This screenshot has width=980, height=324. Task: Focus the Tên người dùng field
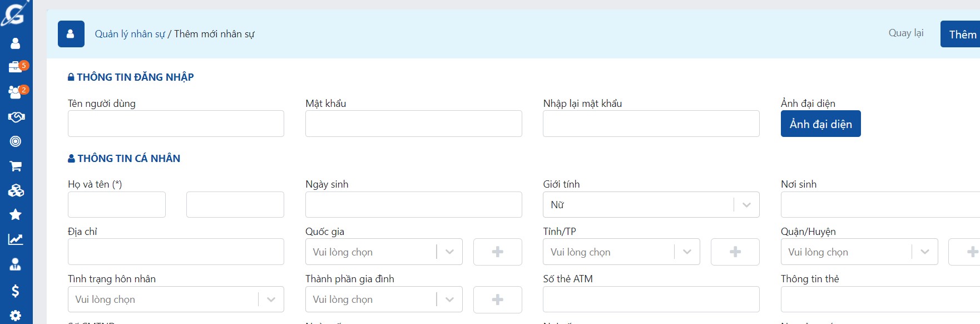(x=176, y=124)
